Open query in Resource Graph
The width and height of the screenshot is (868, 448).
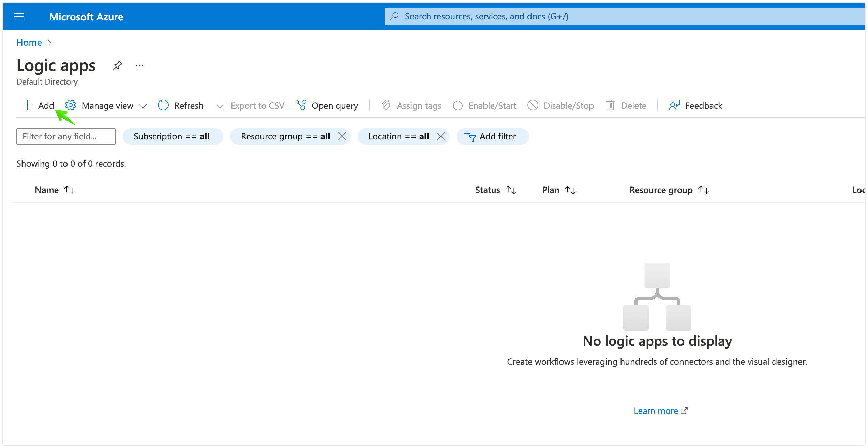tap(327, 106)
